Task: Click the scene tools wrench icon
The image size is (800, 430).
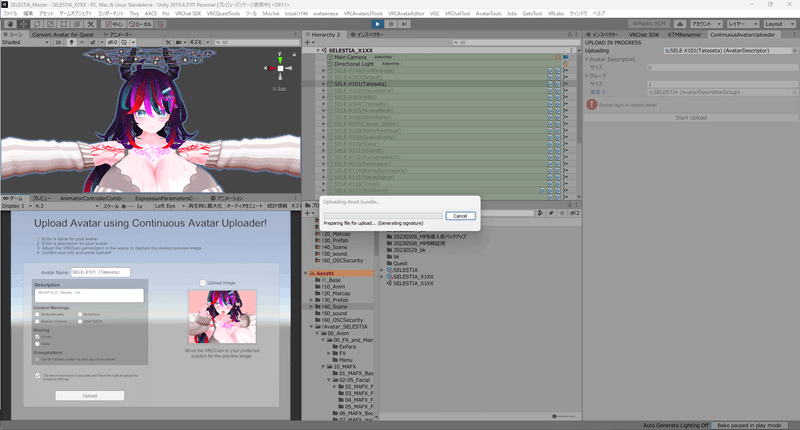Action: (168, 42)
